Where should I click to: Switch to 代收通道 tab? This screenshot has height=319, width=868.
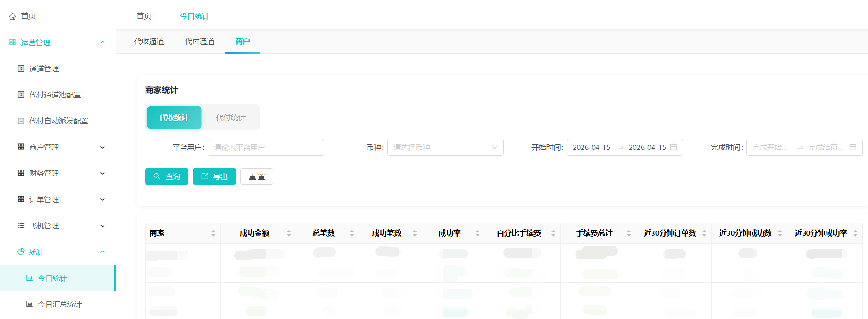point(149,41)
